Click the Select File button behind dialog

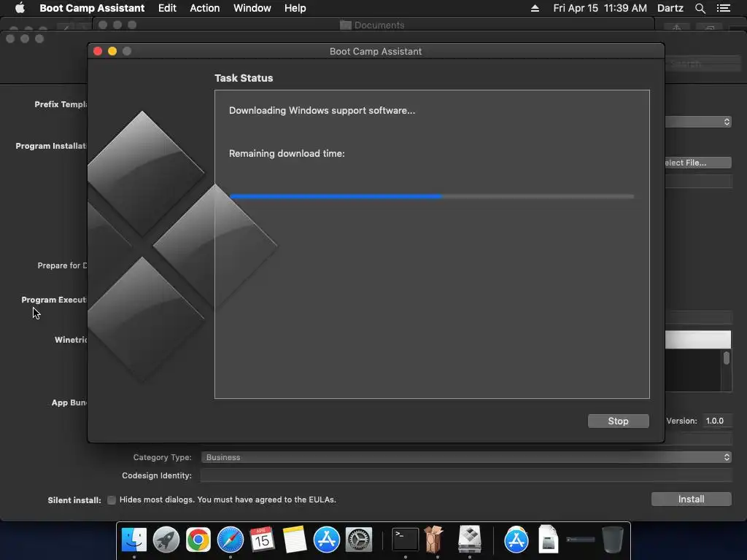tap(698, 163)
